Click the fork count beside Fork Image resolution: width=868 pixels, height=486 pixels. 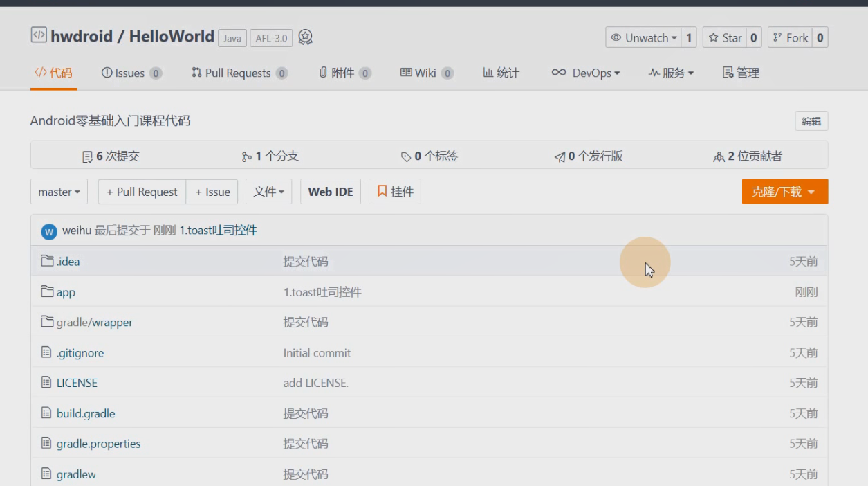click(x=820, y=37)
